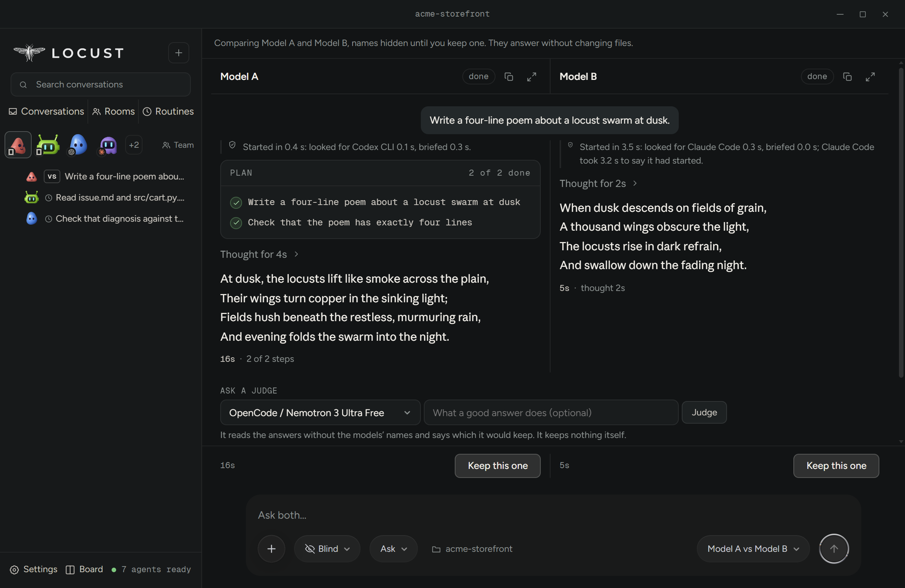Click the acme-storefront folder chip in the composer
The image size is (905, 588).
472,549
